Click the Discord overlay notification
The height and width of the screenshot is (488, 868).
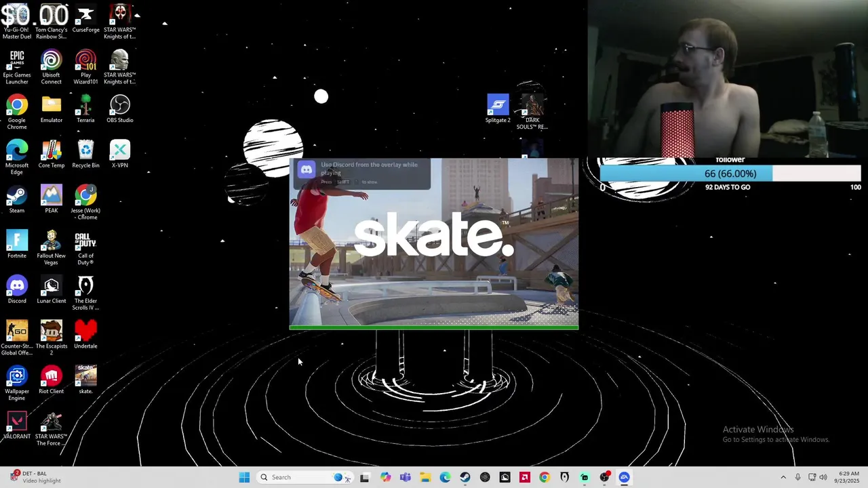(361, 174)
